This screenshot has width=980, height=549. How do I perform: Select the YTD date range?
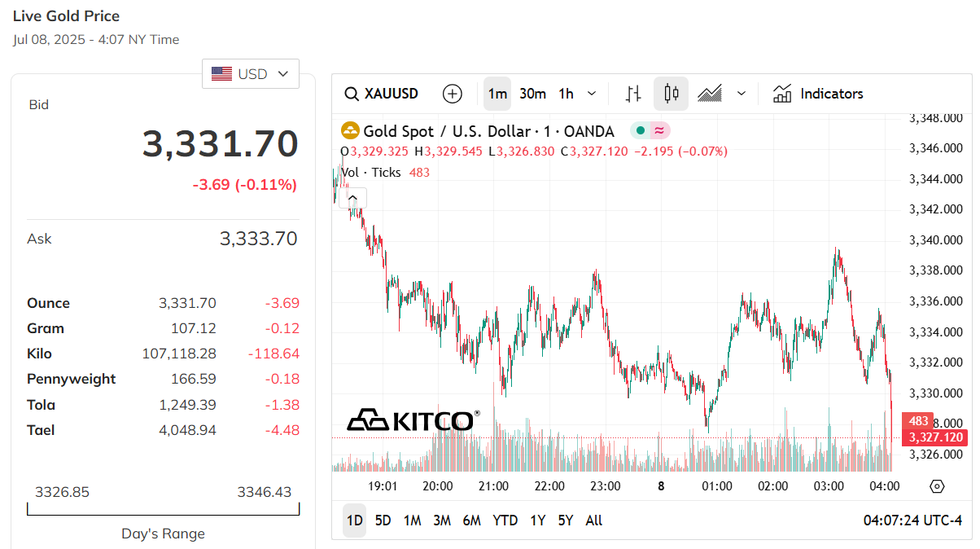tap(505, 520)
